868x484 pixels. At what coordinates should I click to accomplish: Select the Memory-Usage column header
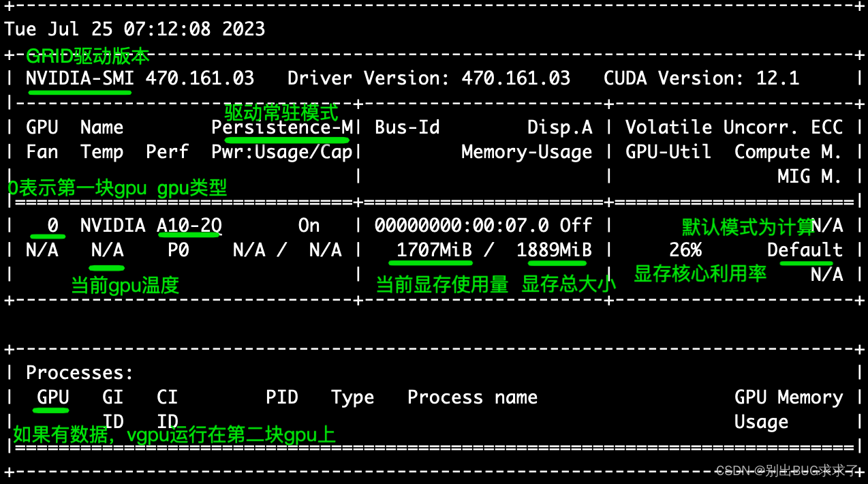[525, 151]
